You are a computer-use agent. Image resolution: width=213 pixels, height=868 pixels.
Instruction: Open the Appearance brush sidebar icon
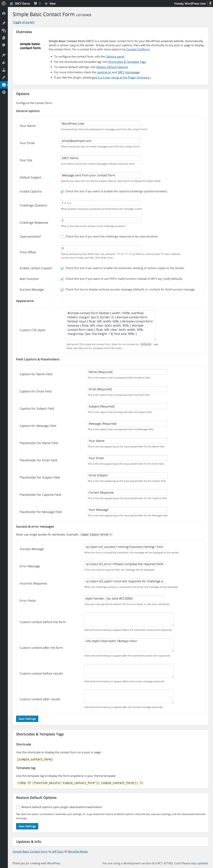tap(4, 55)
